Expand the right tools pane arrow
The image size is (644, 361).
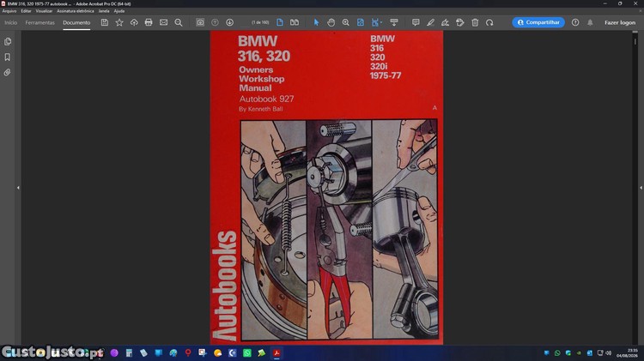tap(641, 188)
